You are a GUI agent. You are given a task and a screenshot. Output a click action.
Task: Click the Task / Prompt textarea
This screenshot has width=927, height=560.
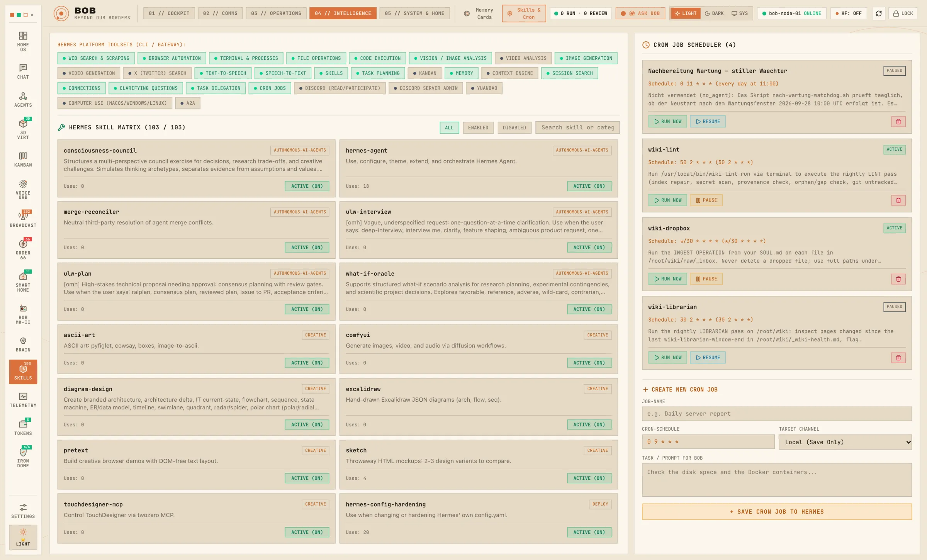[x=776, y=480]
